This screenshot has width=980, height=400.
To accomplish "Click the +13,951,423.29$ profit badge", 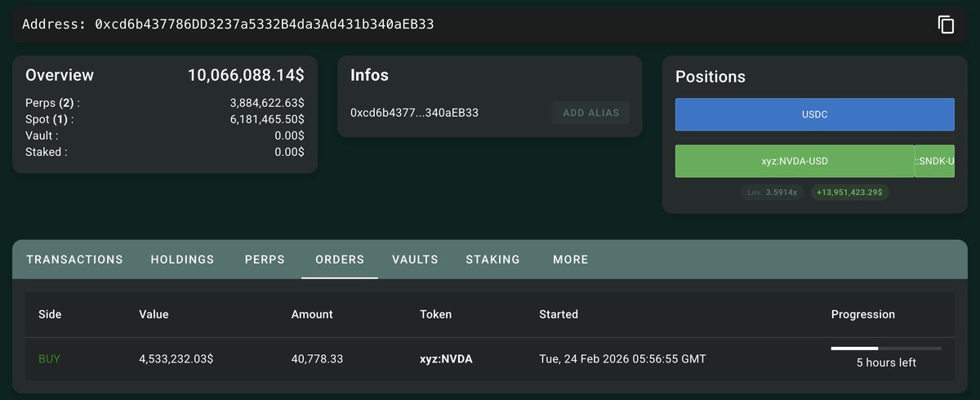I will [x=849, y=193].
